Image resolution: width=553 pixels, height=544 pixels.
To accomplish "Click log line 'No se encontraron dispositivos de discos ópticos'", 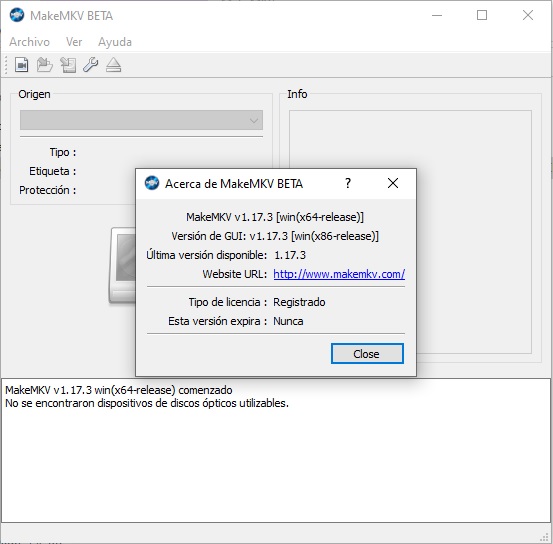I will coord(147,403).
